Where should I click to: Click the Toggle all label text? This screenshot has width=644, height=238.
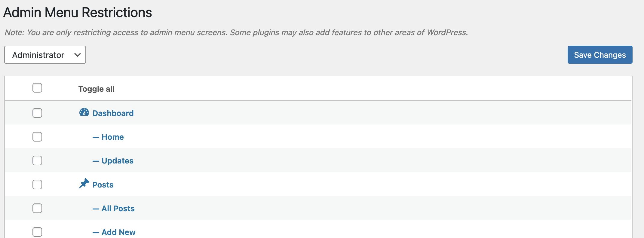coord(97,89)
